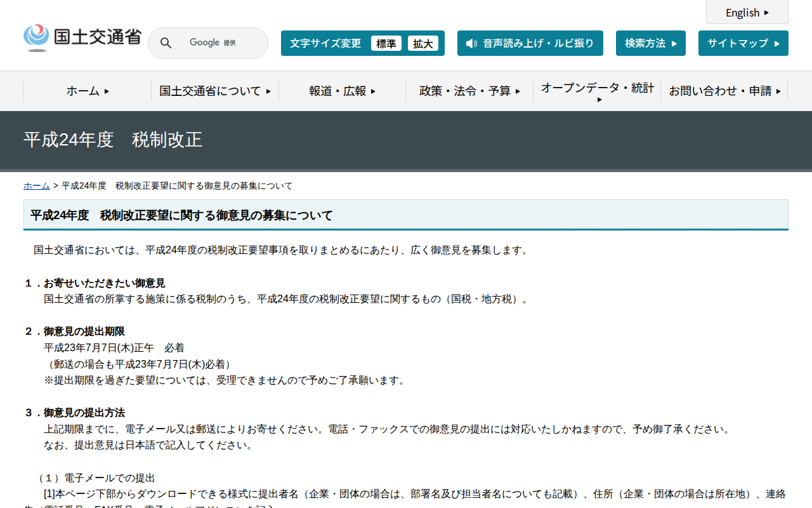The image size is (812, 508).
Task: Click the search magnifier icon
Action: pos(166,43)
